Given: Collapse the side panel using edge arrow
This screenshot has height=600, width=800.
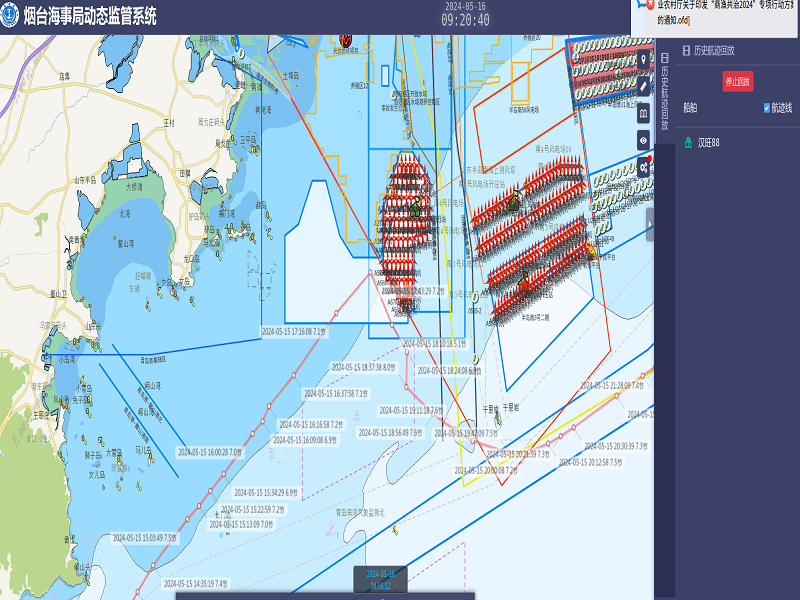Looking at the screenshot, I should tap(650, 225).
